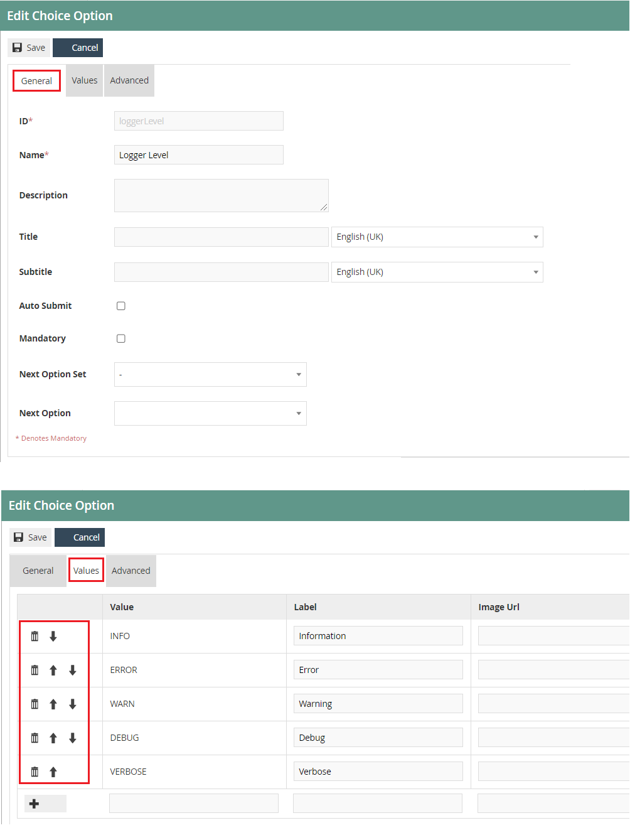Switch to the Advanced tab
Viewport: 630px width, 840px height.
[129, 80]
